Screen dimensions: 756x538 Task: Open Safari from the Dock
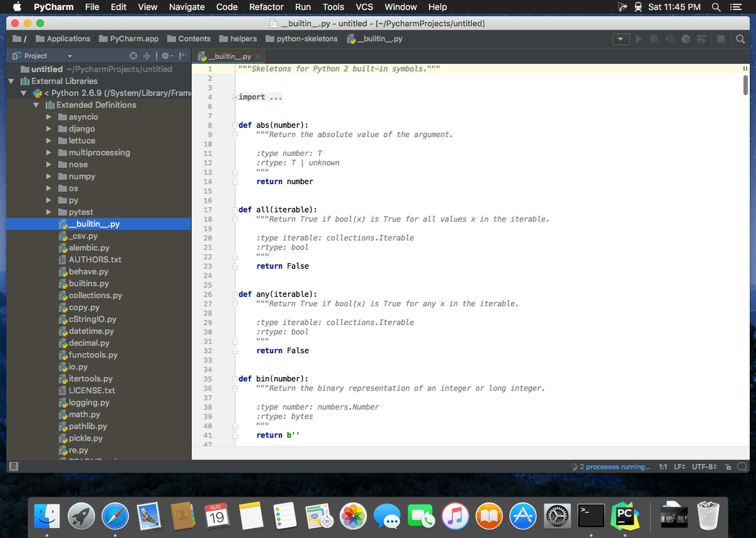115,516
